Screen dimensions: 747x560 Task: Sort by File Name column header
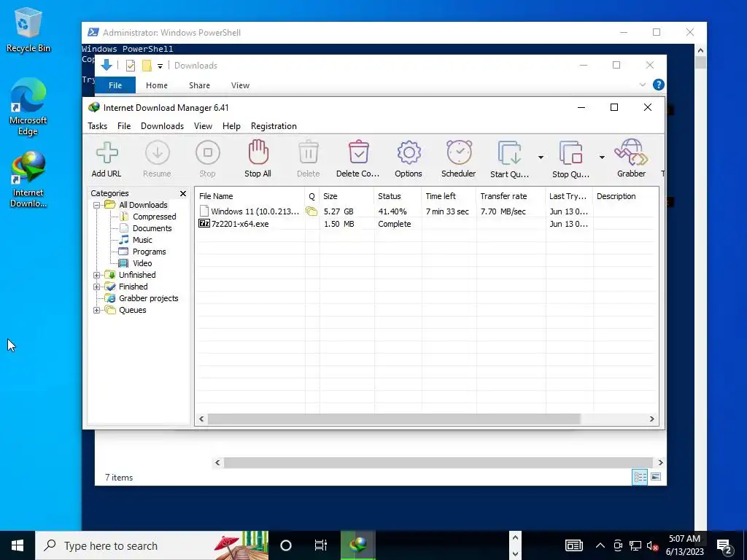pyautogui.click(x=250, y=196)
